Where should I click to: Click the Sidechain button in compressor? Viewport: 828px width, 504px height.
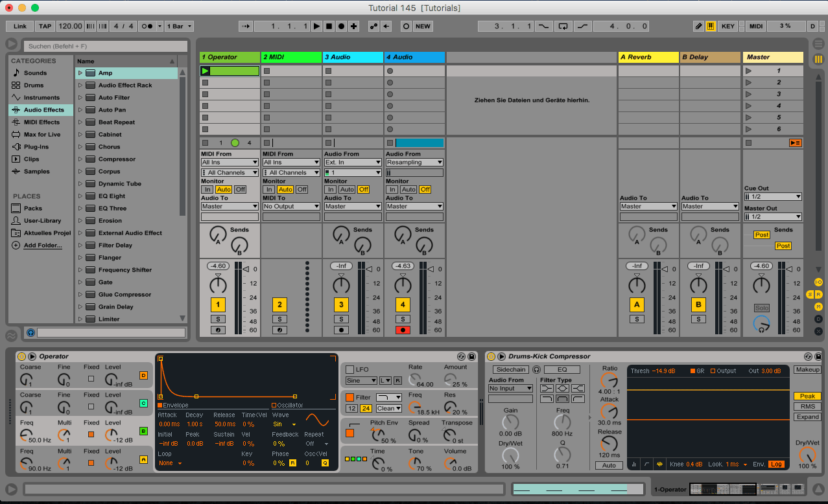[x=511, y=369]
